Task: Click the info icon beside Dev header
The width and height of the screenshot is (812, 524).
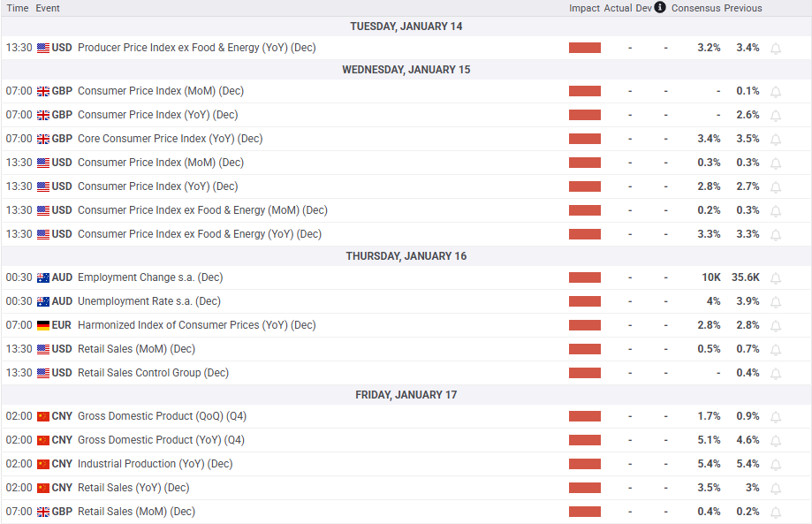Action: tap(660, 8)
